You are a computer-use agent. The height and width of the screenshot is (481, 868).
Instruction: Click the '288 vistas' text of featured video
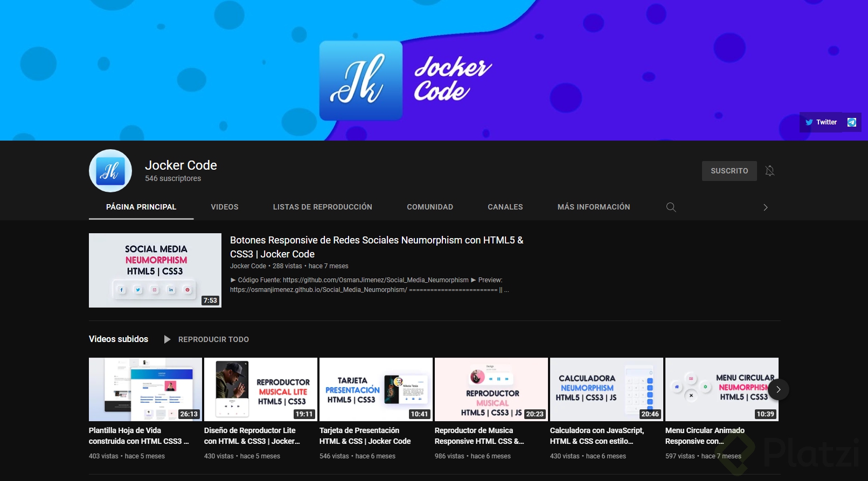tap(287, 266)
